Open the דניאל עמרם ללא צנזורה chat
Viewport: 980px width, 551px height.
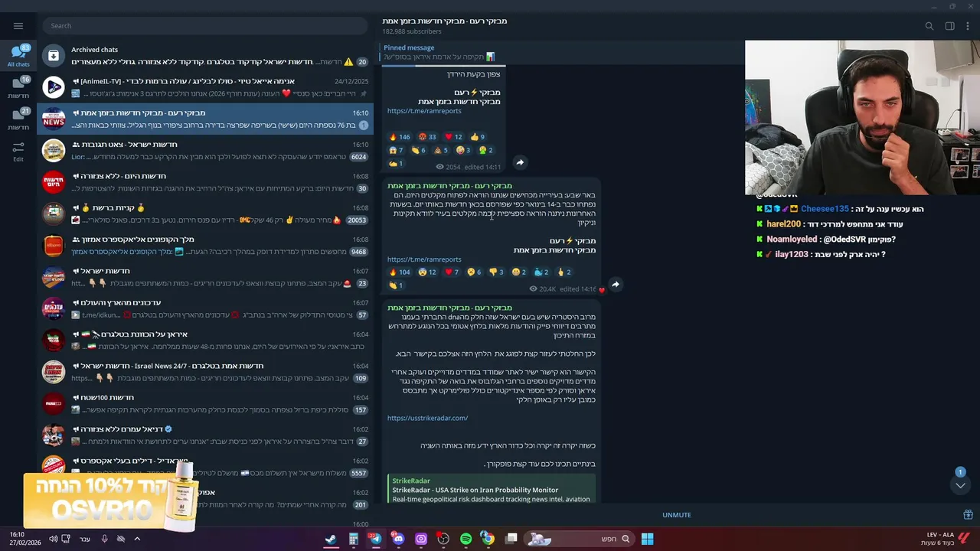205,435
